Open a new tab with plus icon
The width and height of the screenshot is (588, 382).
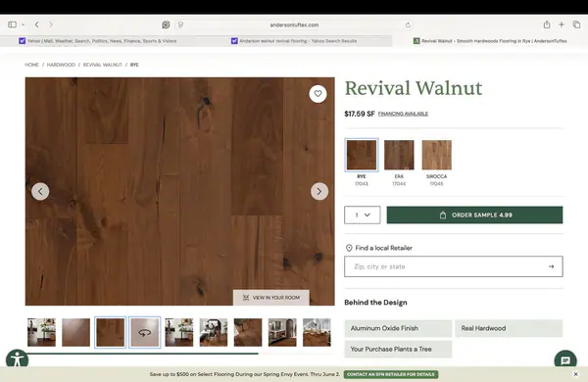coord(562,24)
